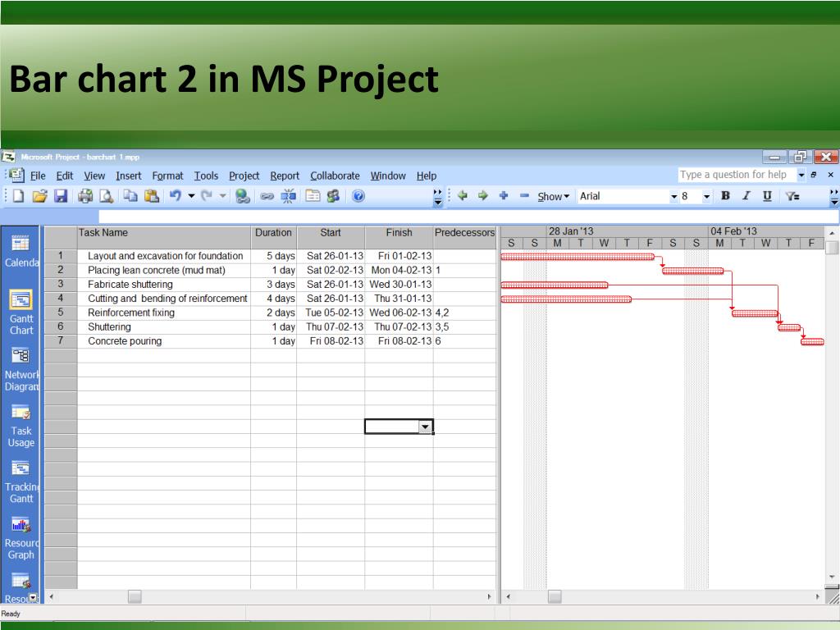Open Task Information from the toolbar

[x=313, y=196]
